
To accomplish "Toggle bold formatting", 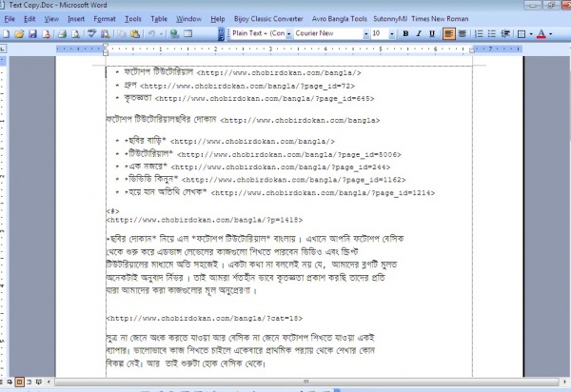I will click(405, 34).
